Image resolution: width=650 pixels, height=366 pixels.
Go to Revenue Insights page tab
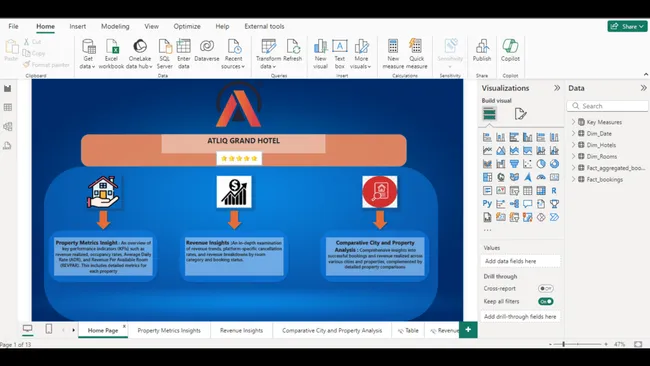coord(241,330)
